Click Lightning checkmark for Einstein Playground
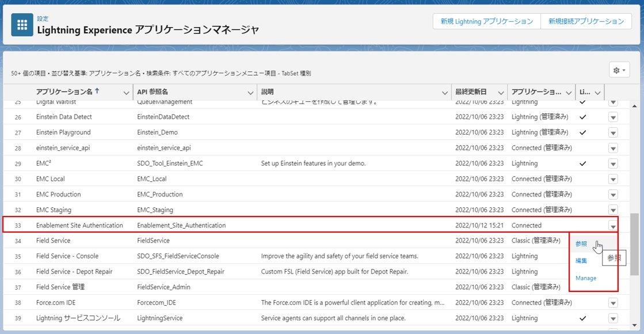This screenshot has width=644, height=334. (x=582, y=132)
